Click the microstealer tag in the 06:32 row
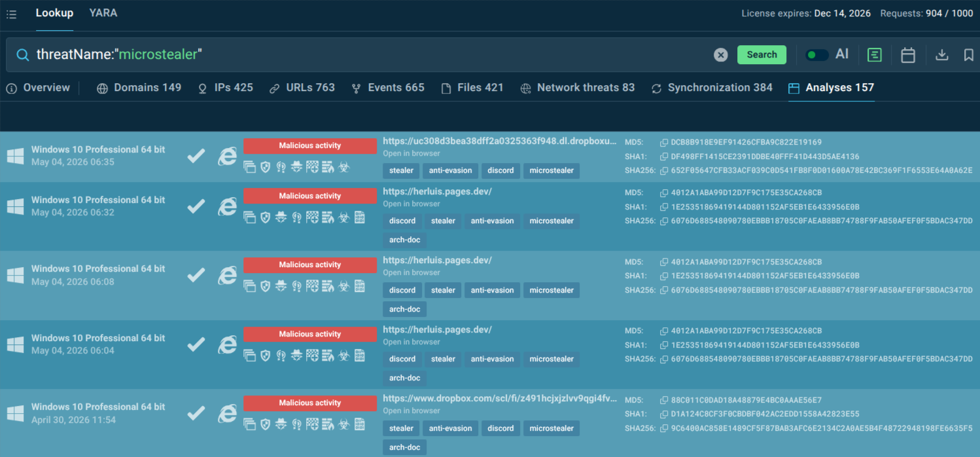Viewport: 980px width, 457px height. [x=551, y=221]
